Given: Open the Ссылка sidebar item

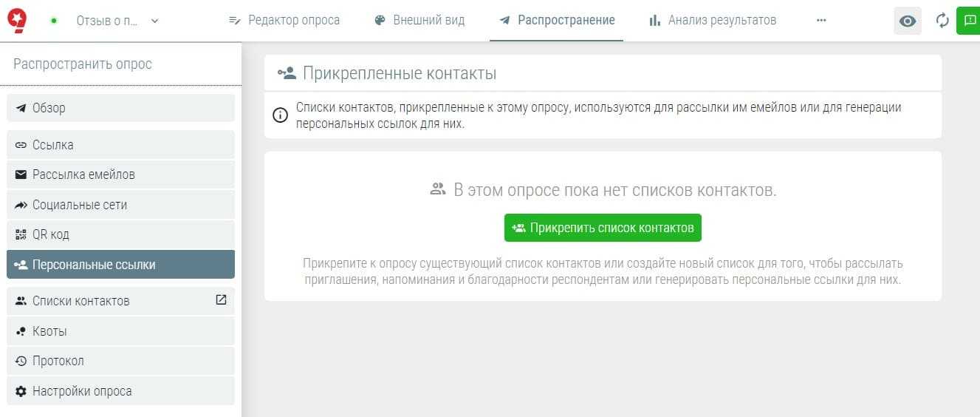Looking at the screenshot, I should pos(120,145).
